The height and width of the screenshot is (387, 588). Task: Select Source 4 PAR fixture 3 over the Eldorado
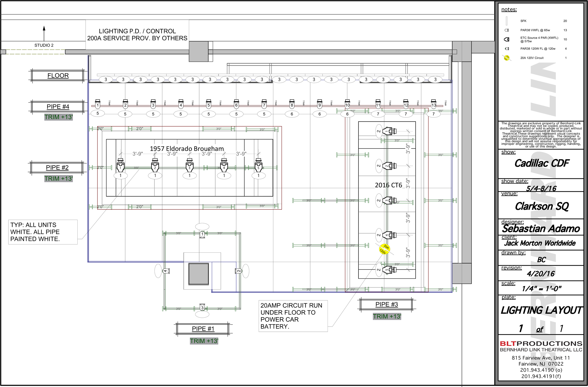(x=190, y=165)
